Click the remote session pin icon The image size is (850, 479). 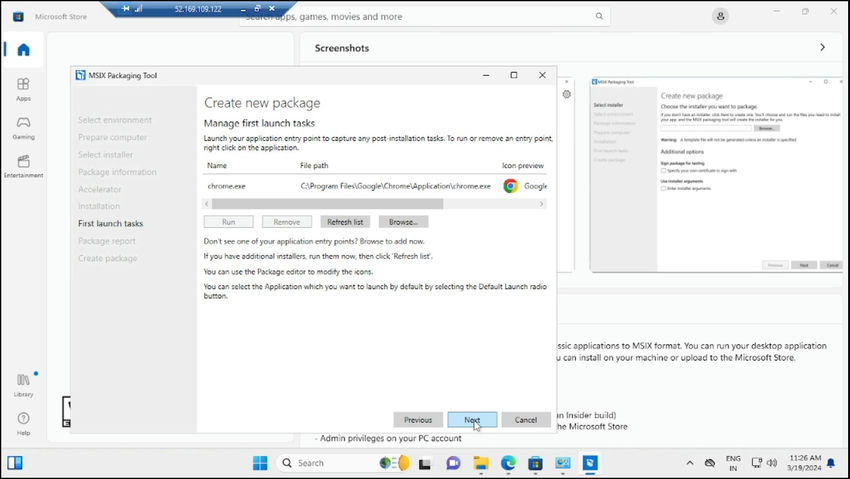click(x=126, y=9)
